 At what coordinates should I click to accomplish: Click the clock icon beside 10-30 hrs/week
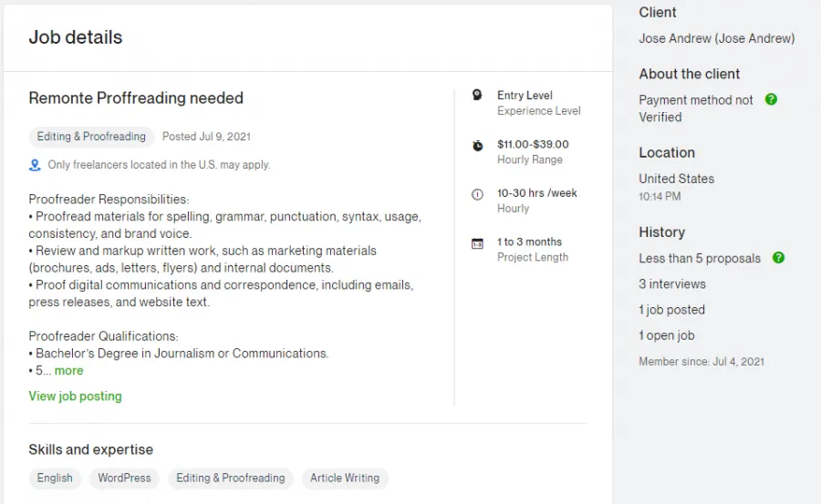(477, 195)
